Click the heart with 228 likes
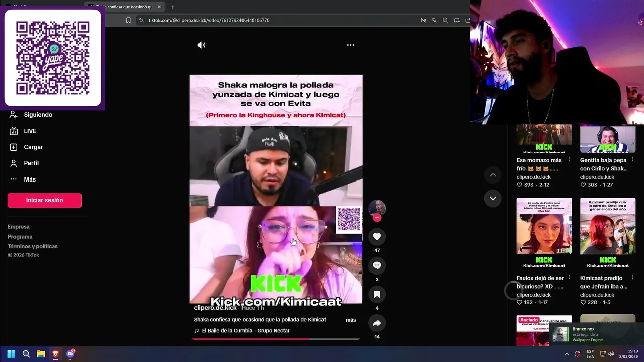Image resolution: width=644 pixels, height=362 pixels. [x=583, y=302]
